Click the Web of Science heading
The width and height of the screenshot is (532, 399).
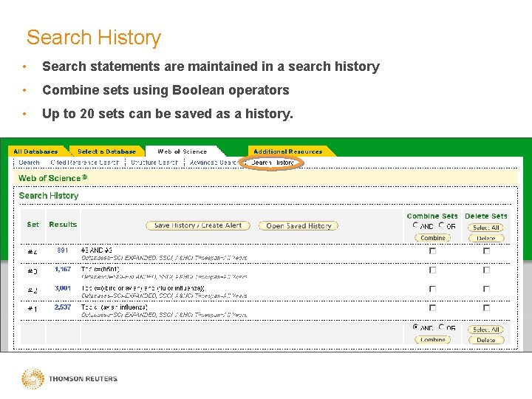coord(52,178)
